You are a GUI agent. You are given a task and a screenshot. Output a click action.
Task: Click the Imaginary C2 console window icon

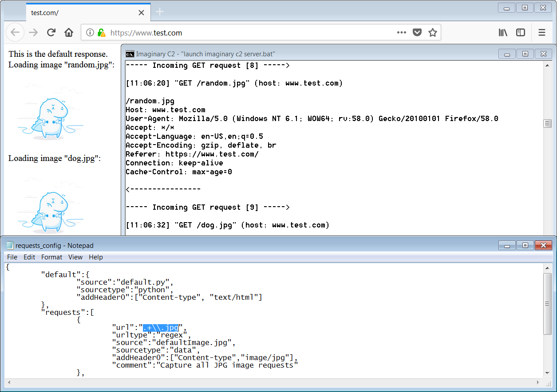pyautogui.click(x=130, y=54)
